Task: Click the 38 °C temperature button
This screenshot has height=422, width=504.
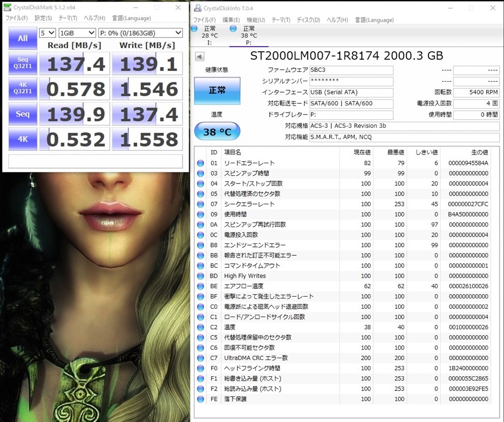Action: click(x=217, y=131)
